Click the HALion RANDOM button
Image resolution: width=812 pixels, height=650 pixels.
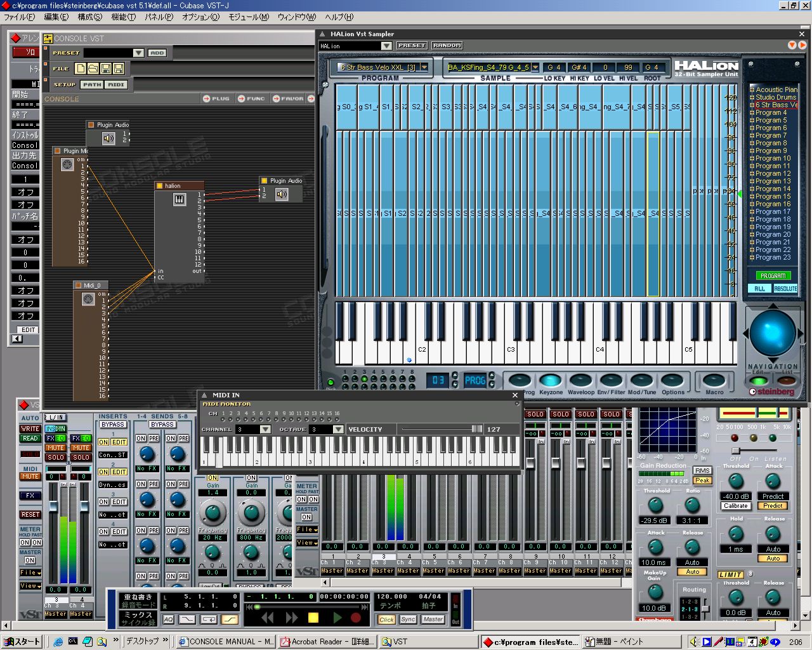point(447,46)
